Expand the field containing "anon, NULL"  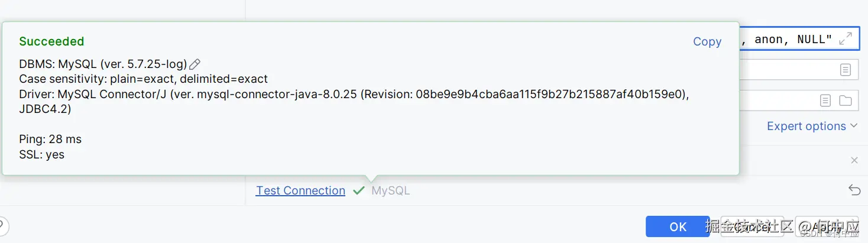(x=846, y=39)
